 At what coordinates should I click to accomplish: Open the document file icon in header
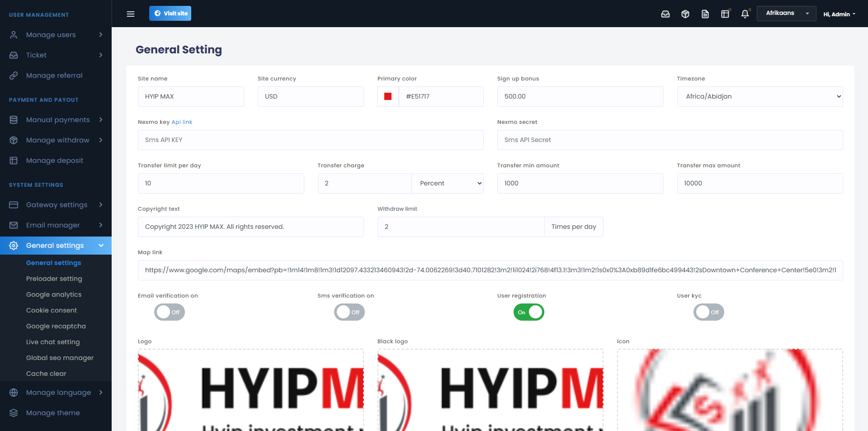coord(705,14)
